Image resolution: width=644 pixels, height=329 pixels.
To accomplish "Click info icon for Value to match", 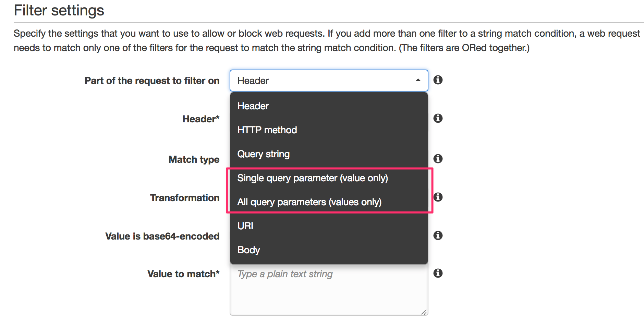I will point(438,273).
